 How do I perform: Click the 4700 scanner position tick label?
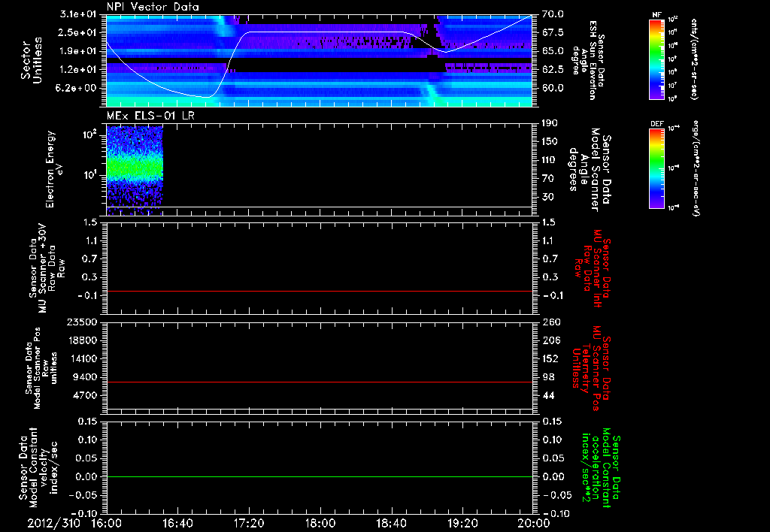[84, 395]
